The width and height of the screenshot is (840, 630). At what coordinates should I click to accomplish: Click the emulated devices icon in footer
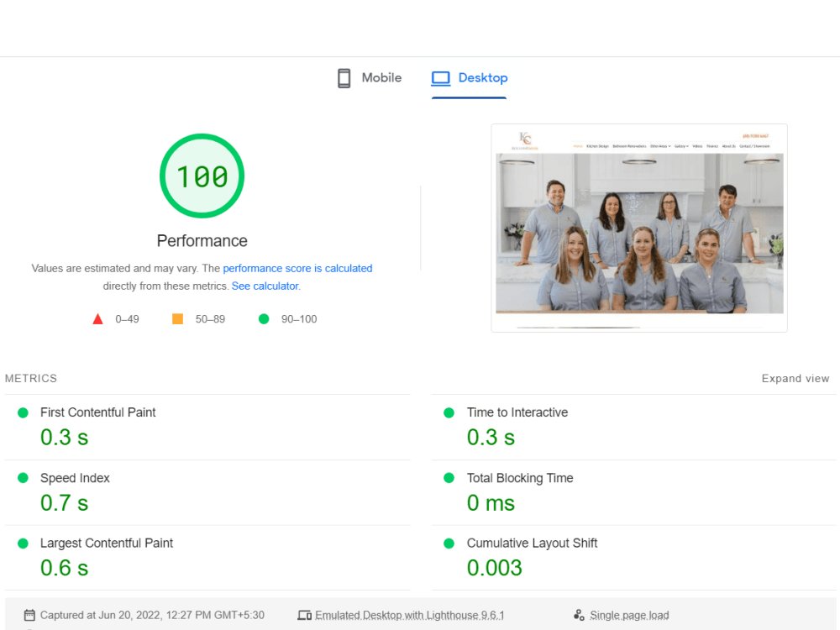coord(305,615)
